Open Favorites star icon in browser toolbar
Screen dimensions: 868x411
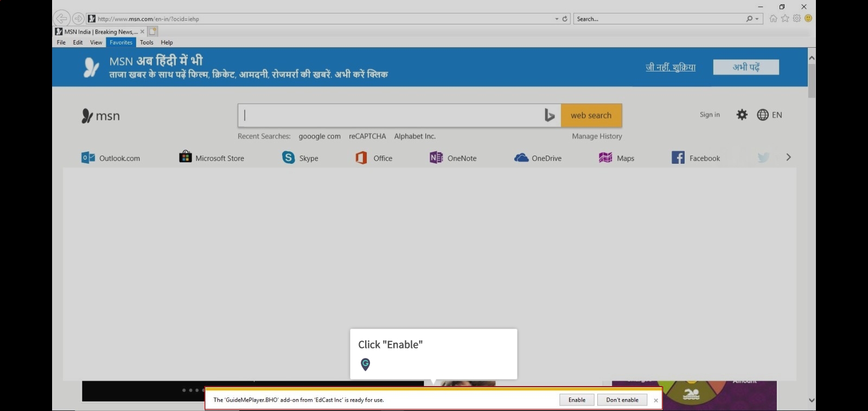click(x=785, y=18)
